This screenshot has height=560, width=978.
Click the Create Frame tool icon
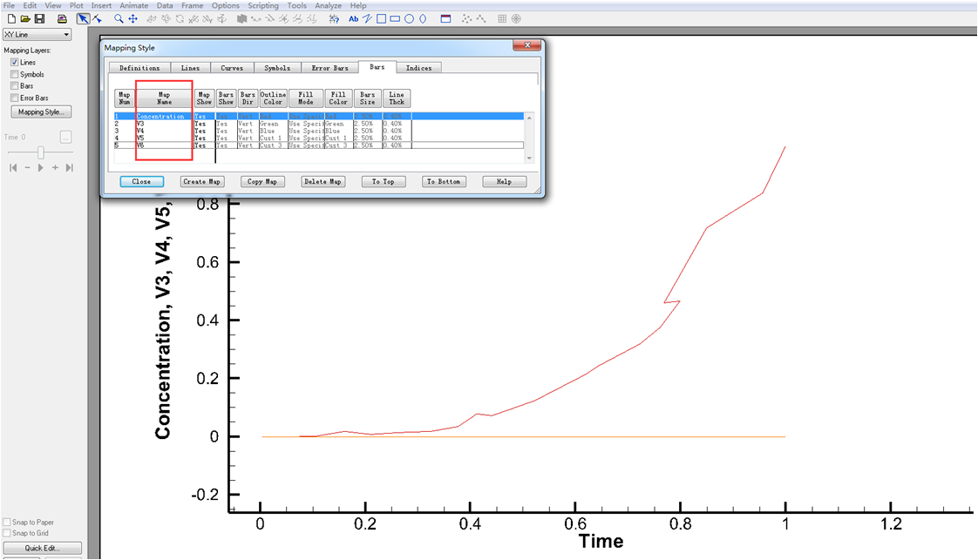click(445, 18)
